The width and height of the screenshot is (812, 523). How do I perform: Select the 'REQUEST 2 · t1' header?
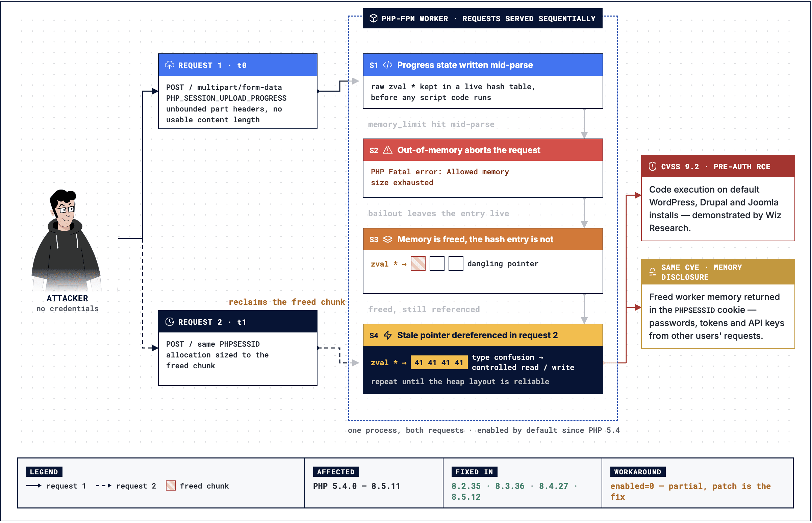coord(238,322)
